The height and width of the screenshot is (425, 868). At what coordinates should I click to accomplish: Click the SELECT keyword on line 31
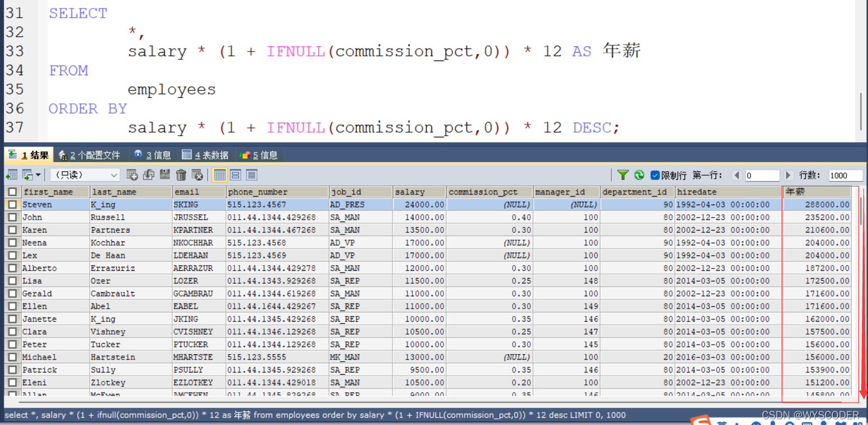[78, 14]
